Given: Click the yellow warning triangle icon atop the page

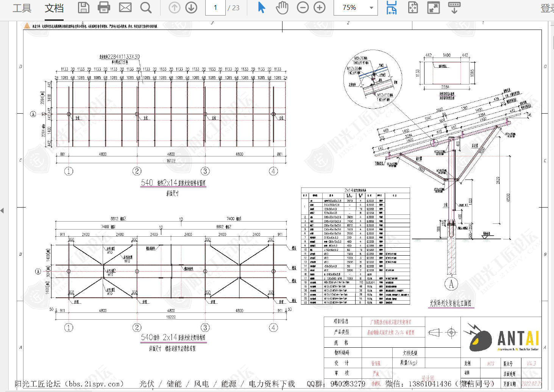Looking at the screenshot, I should [27, 26].
